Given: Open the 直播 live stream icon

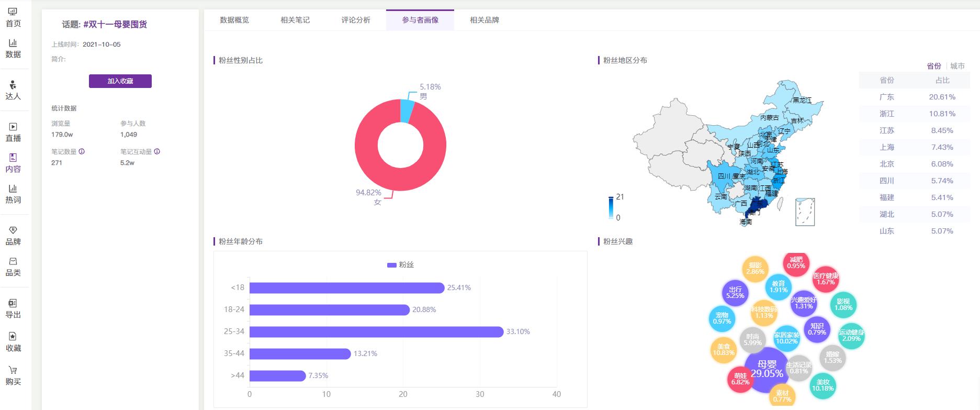Looking at the screenshot, I should [13, 127].
